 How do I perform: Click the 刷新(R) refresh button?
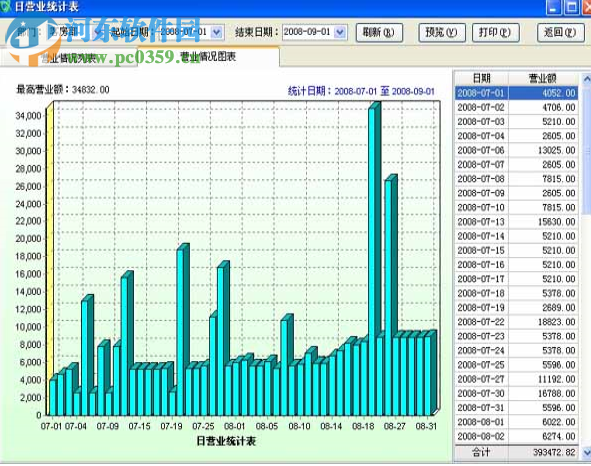coord(379,33)
